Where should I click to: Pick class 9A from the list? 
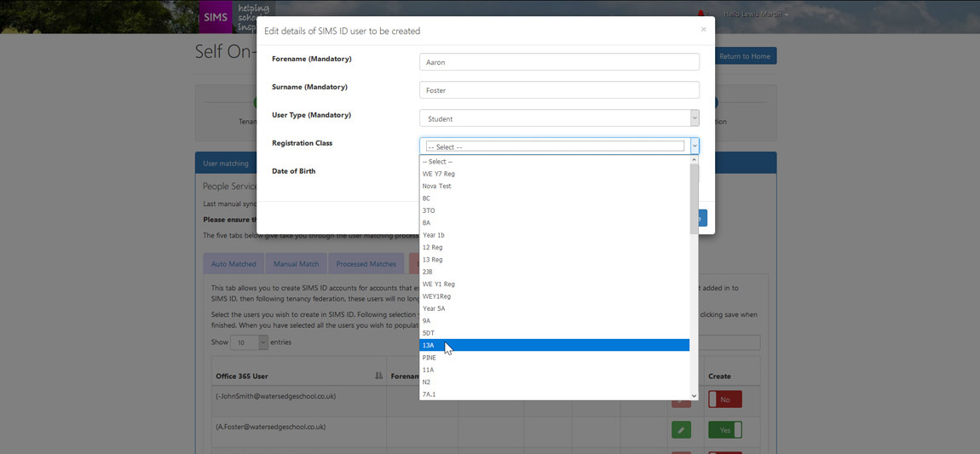coord(555,320)
